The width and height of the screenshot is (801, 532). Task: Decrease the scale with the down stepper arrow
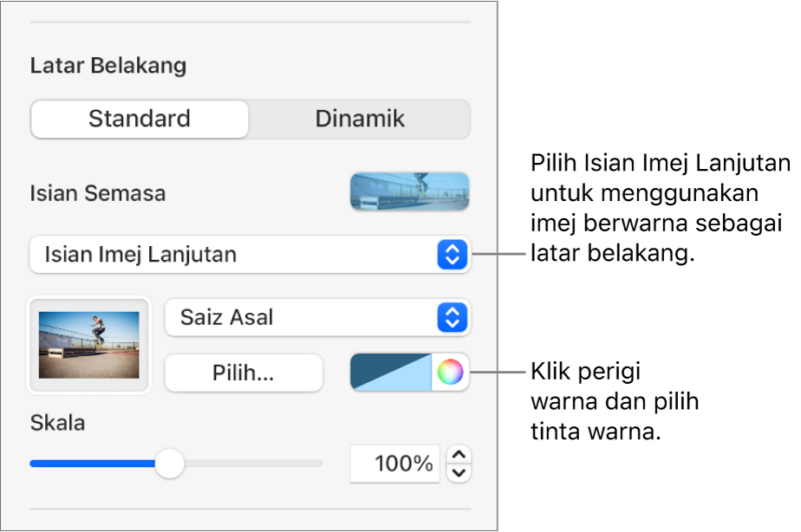(462, 472)
